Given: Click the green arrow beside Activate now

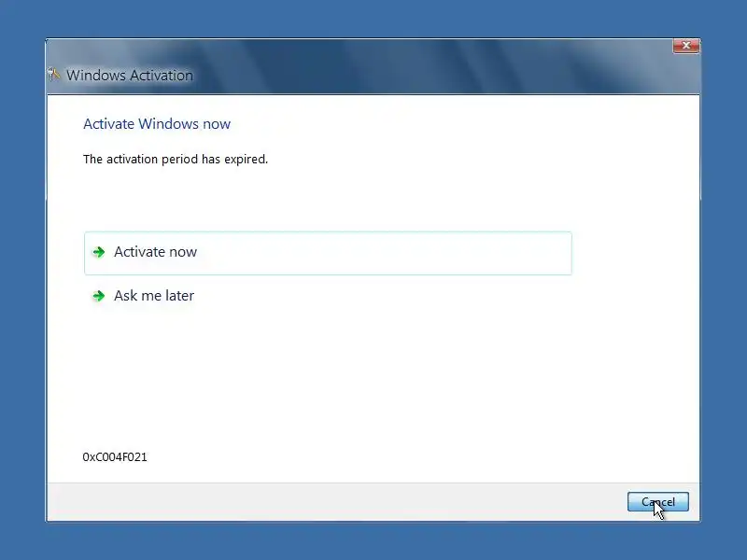Looking at the screenshot, I should [99, 252].
